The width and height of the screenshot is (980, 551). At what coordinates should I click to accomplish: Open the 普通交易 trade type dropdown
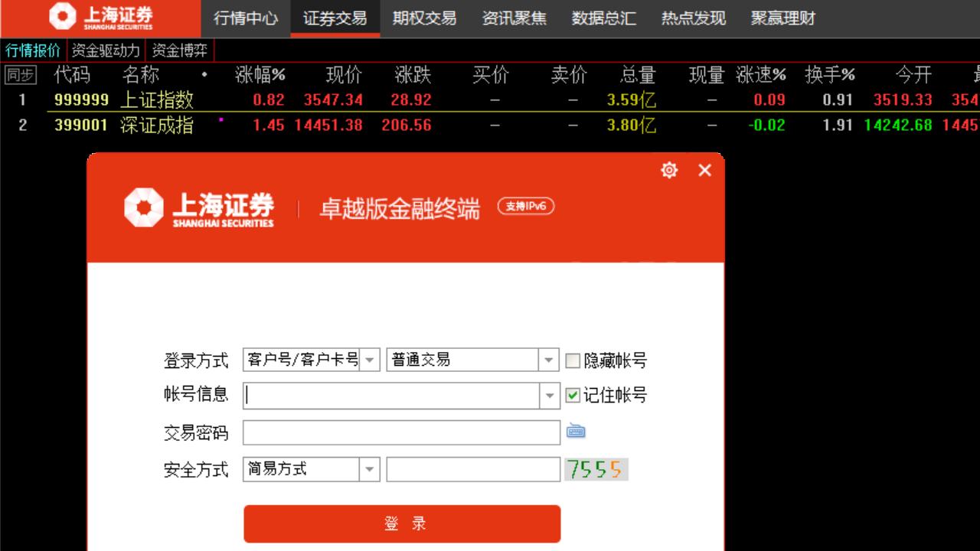tap(548, 360)
